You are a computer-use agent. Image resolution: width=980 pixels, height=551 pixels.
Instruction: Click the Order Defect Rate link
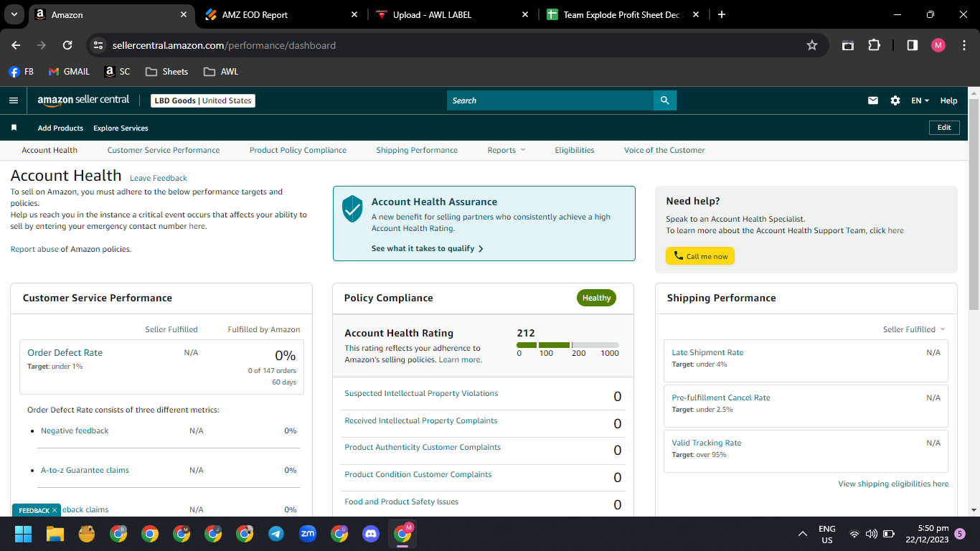65,352
